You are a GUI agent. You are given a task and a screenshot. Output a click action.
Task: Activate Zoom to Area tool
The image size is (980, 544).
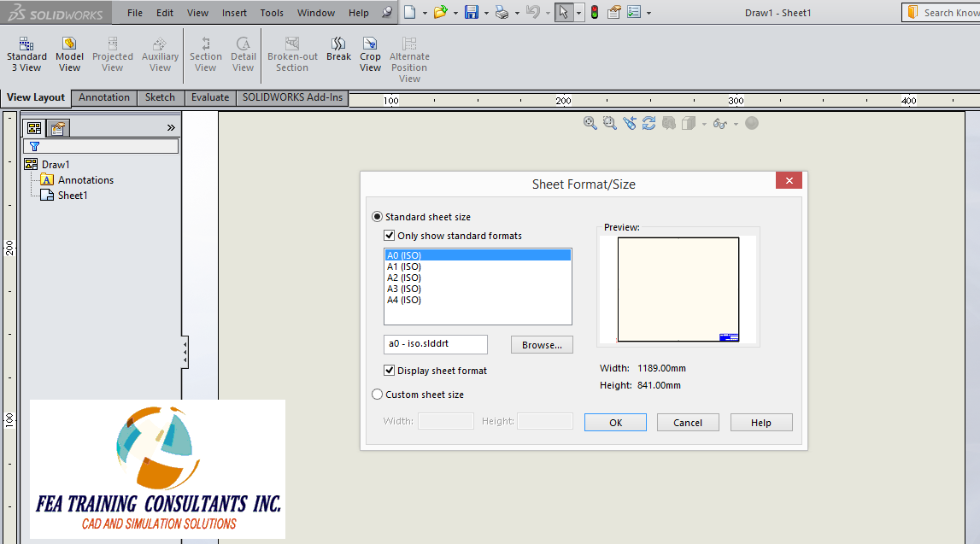pyautogui.click(x=608, y=123)
